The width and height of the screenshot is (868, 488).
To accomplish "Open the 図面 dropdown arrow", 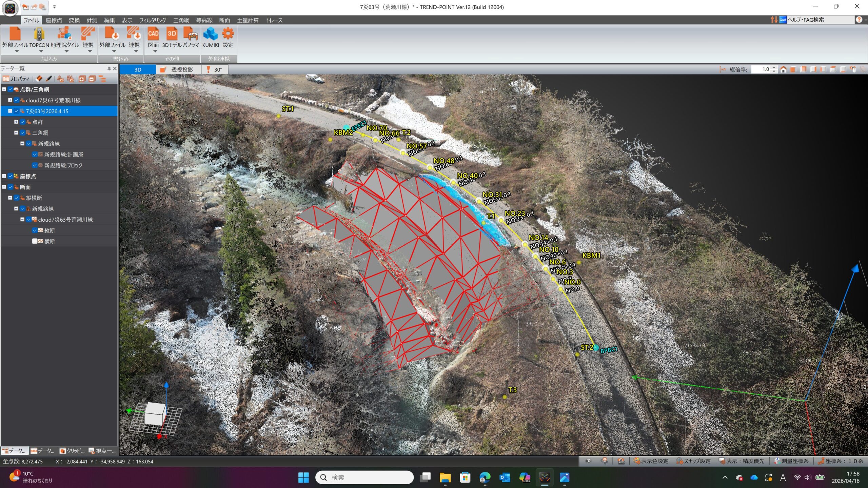I will (155, 52).
